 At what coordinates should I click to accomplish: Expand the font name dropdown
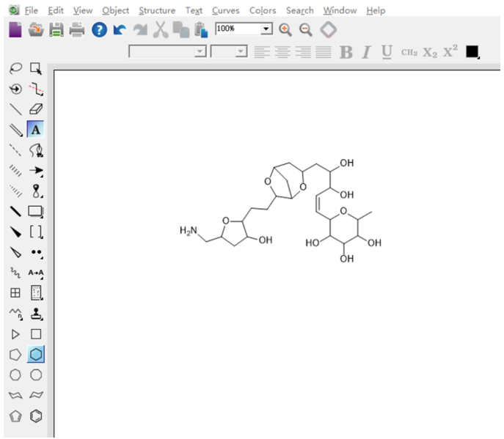(x=200, y=51)
